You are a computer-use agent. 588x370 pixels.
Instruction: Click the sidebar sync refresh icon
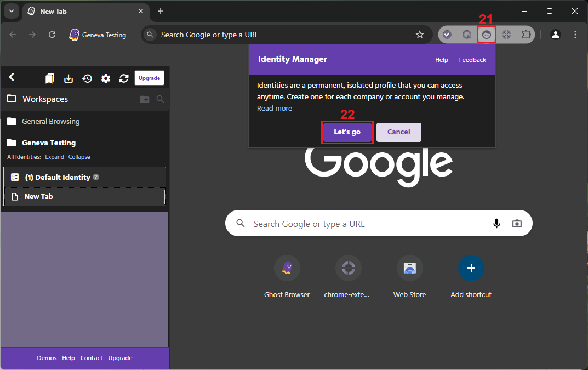click(x=124, y=78)
